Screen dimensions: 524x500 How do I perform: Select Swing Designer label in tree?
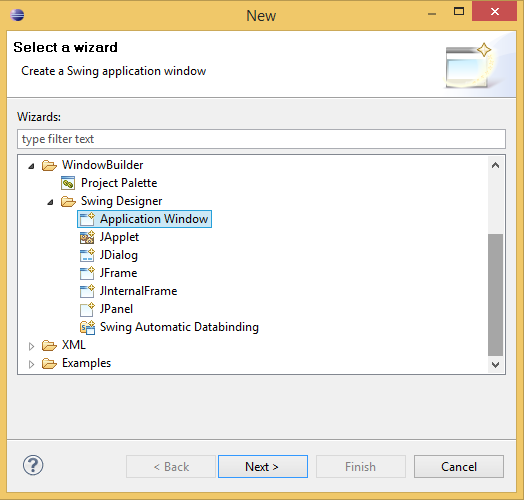point(122,201)
